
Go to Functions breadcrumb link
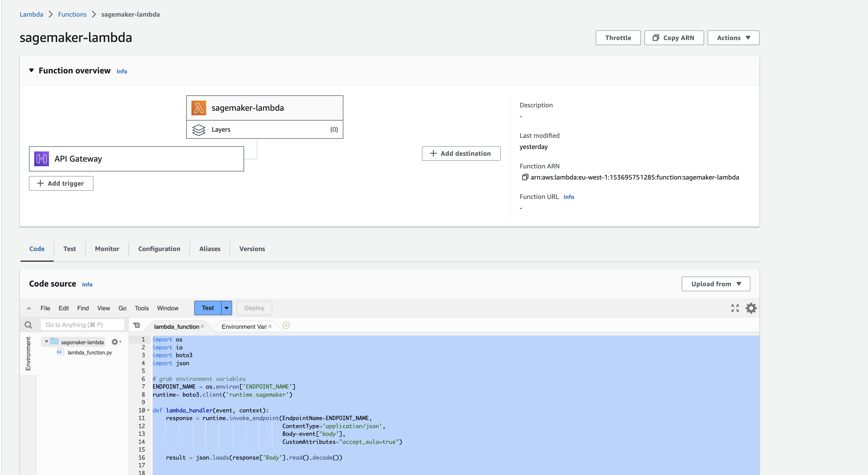click(72, 14)
